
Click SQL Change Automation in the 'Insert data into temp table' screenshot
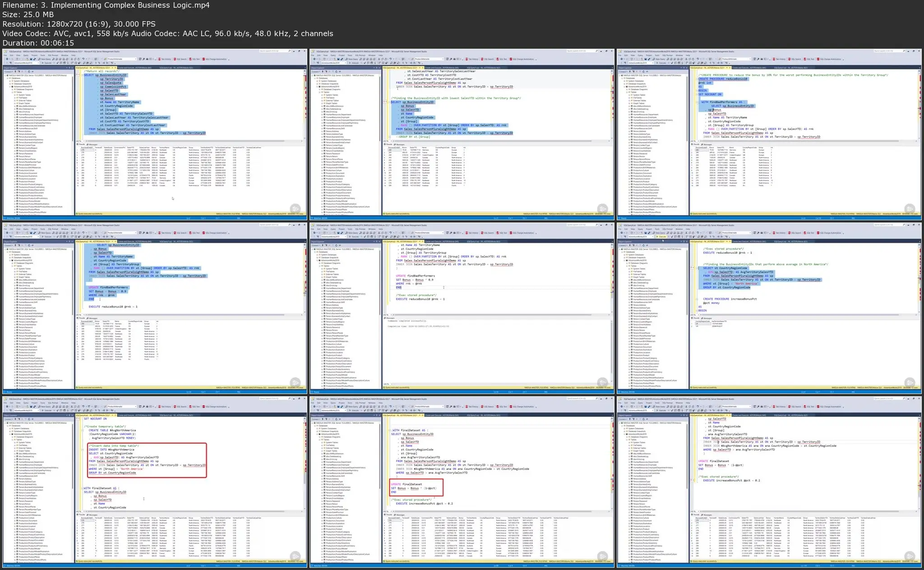(x=216, y=407)
